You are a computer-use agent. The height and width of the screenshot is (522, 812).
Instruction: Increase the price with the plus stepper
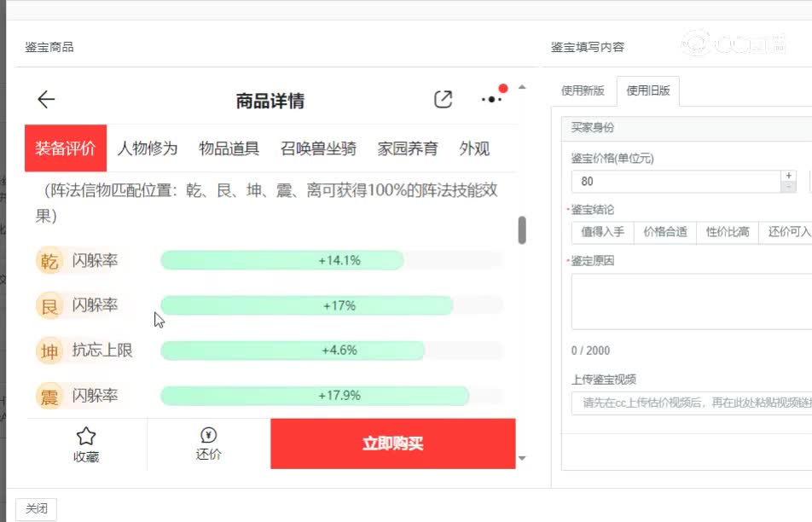point(791,176)
